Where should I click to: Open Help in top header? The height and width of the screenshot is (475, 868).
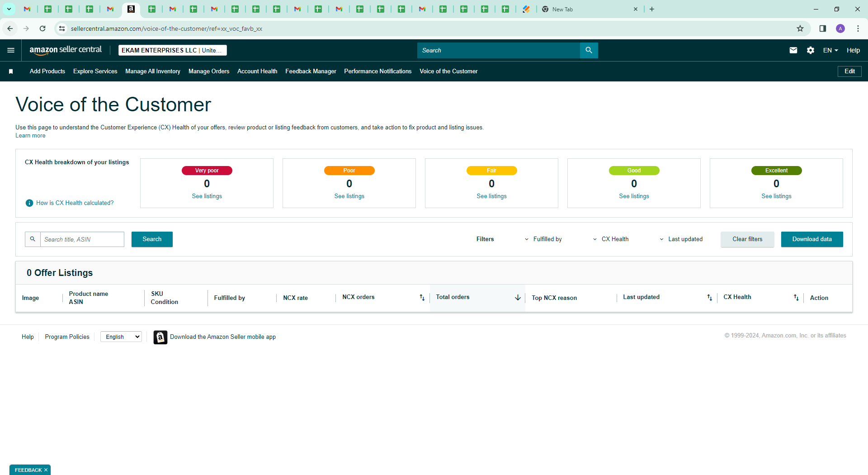[853, 50]
